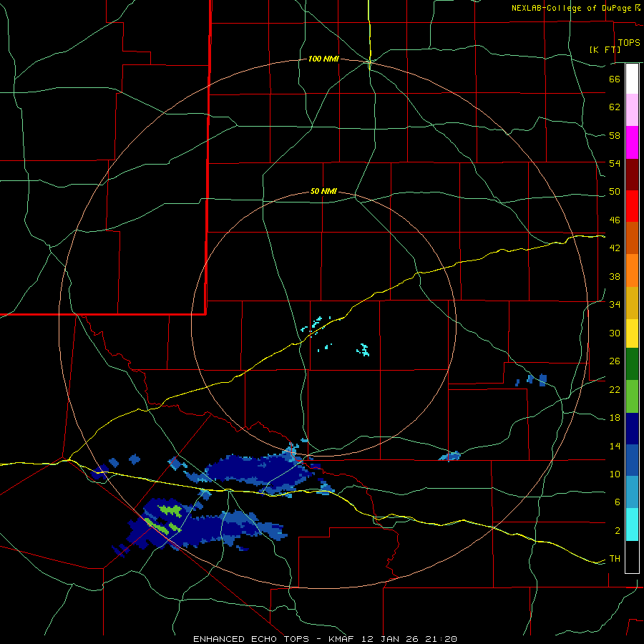Click the white swatch in the tops legend
The width and height of the screenshot is (644, 644).
[x=632, y=79]
